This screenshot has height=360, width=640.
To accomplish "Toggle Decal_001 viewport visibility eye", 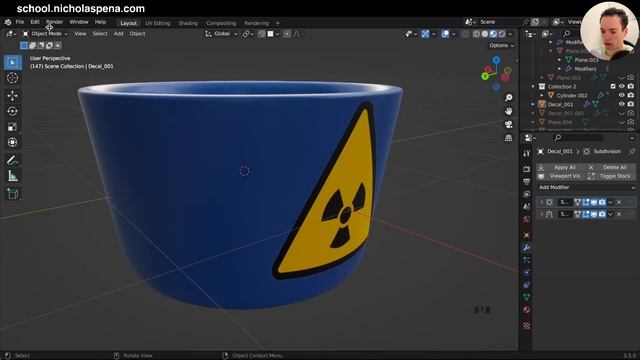I will point(622,104).
